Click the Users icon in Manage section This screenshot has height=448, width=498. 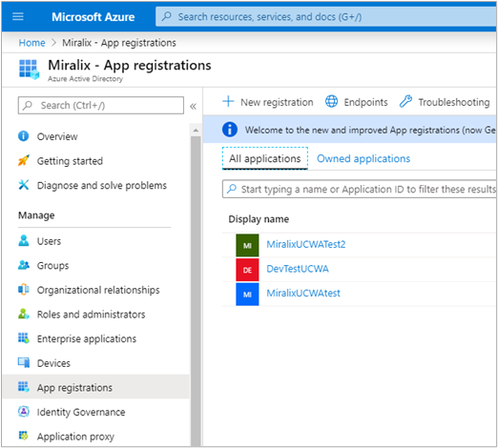(x=24, y=241)
